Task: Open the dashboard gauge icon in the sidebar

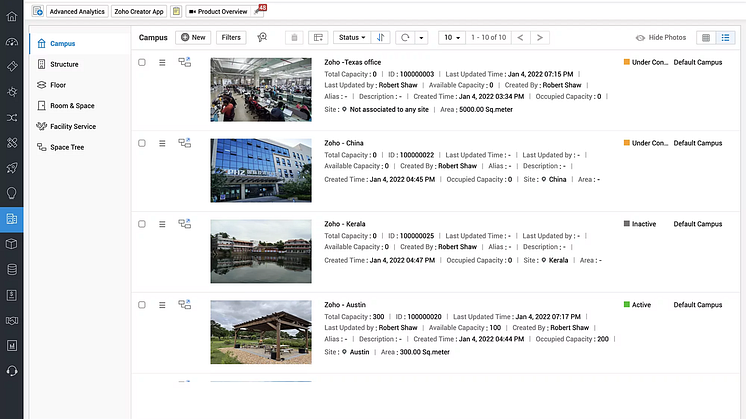Action: 11,42
